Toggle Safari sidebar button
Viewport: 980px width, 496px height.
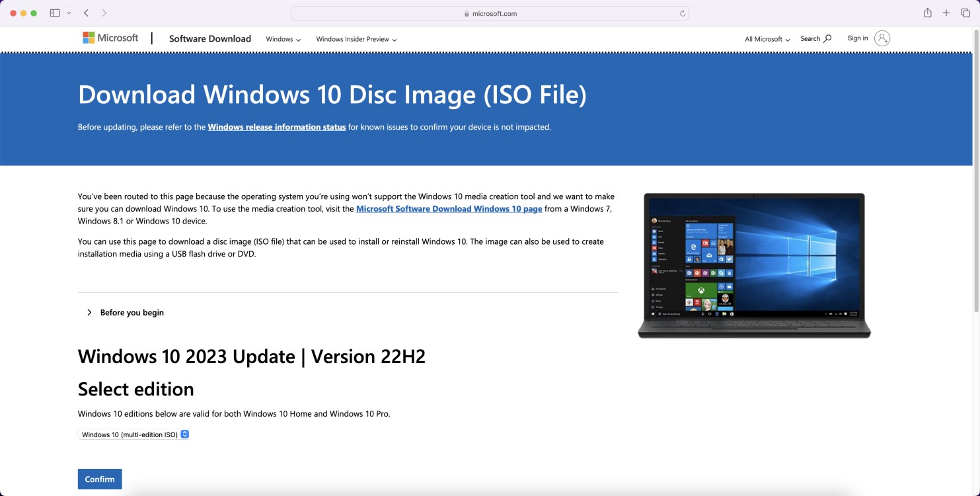(55, 13)
